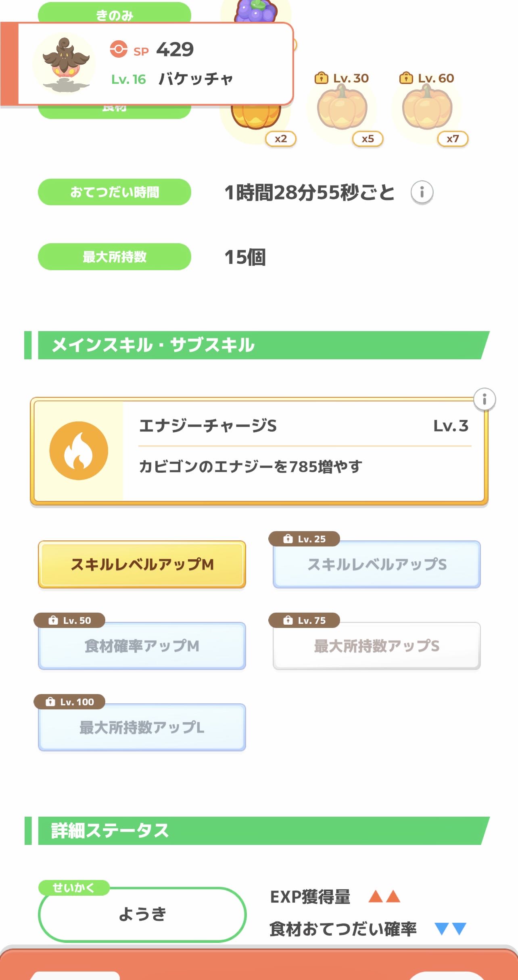Screen dimensions: 518x980
Task: Tap the unlocked pumpkin ingredient x2
Action: (256, 118)
